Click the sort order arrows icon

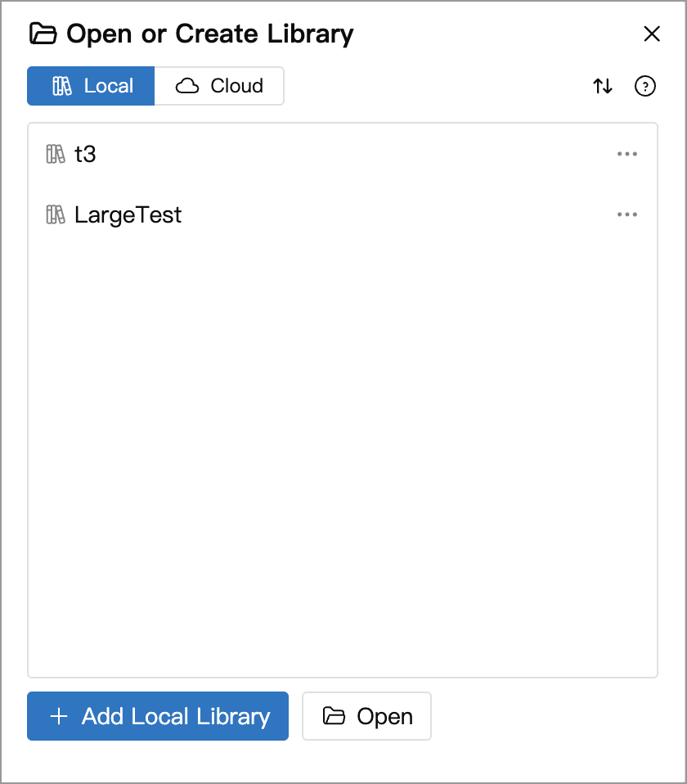click(603, 86)
